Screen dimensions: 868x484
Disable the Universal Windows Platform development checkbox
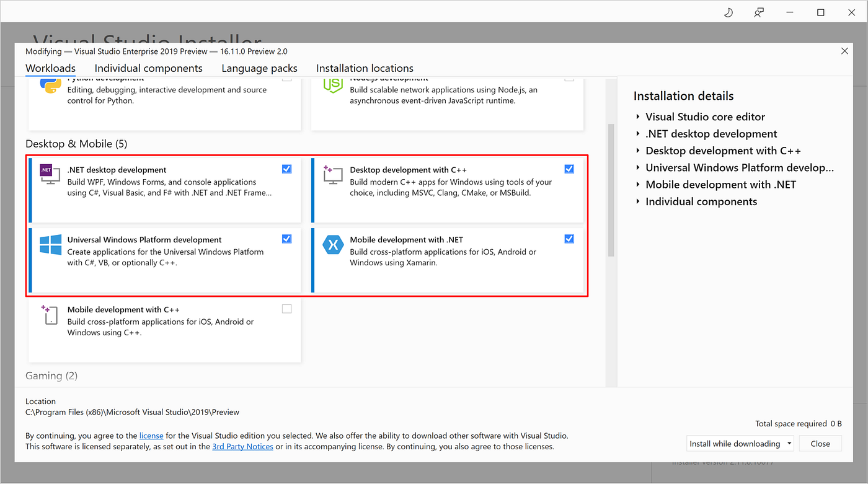coord(286,239)
